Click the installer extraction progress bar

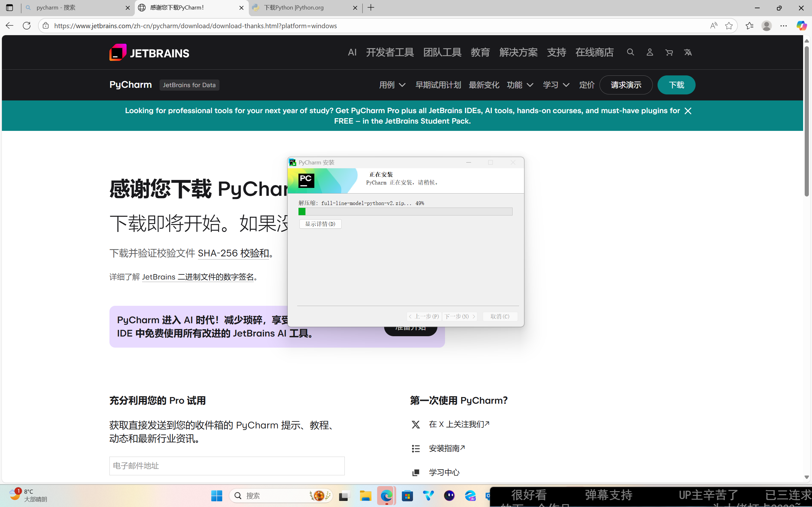[x=405, y=212]
